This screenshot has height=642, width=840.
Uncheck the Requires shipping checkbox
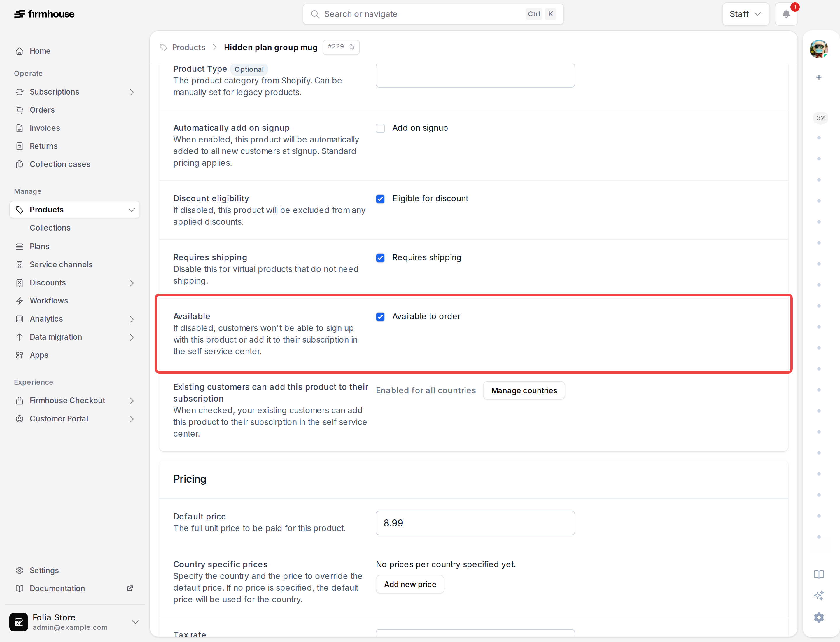pyautogui.click(x=380, y=258)
